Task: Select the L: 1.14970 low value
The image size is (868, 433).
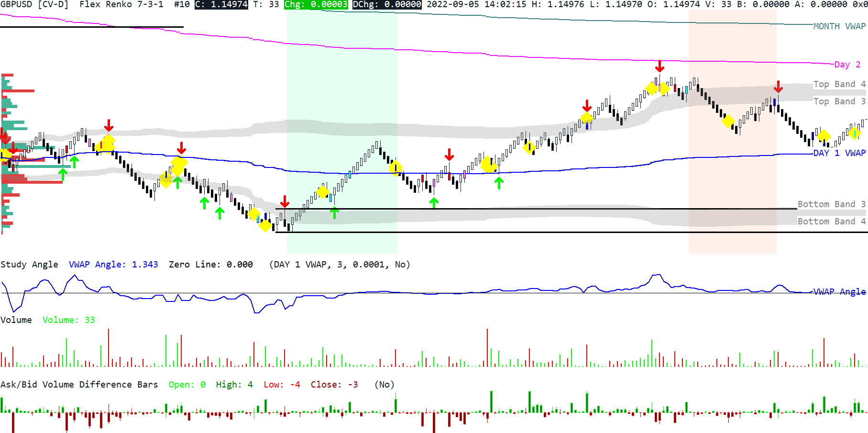Action: pos(615,4)
